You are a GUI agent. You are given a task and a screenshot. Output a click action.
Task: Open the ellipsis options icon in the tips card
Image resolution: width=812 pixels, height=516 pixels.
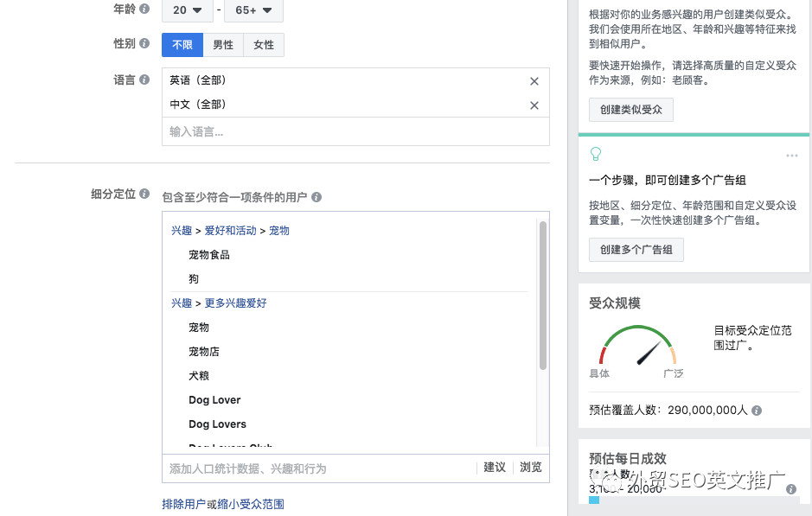pos(792,154)
